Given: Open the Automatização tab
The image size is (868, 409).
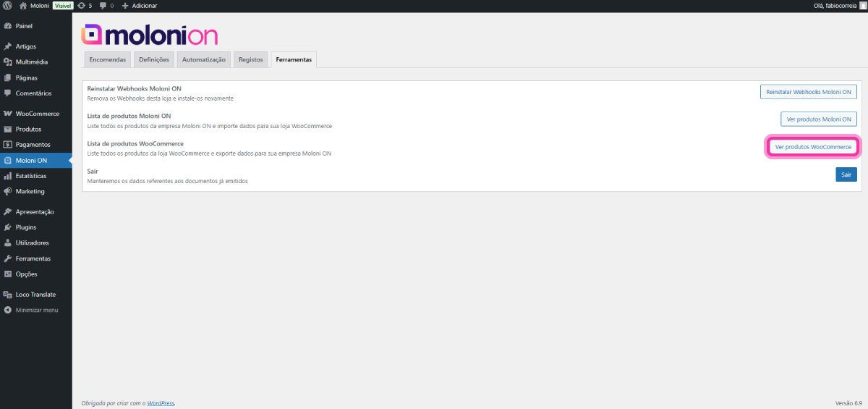Looking at the screenshot, I should (x=204, y=59).
